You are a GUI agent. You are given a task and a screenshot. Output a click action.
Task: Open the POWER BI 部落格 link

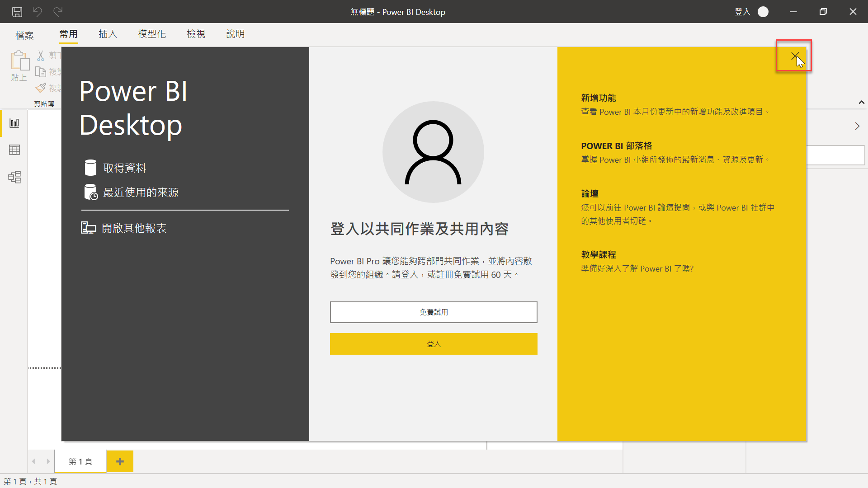(617, 146)
